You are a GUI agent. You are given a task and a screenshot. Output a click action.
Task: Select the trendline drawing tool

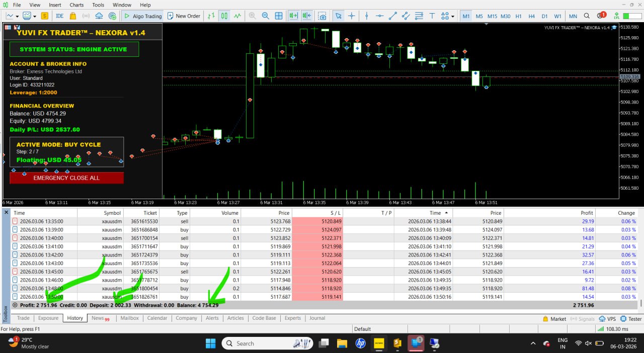coord(392,16)
